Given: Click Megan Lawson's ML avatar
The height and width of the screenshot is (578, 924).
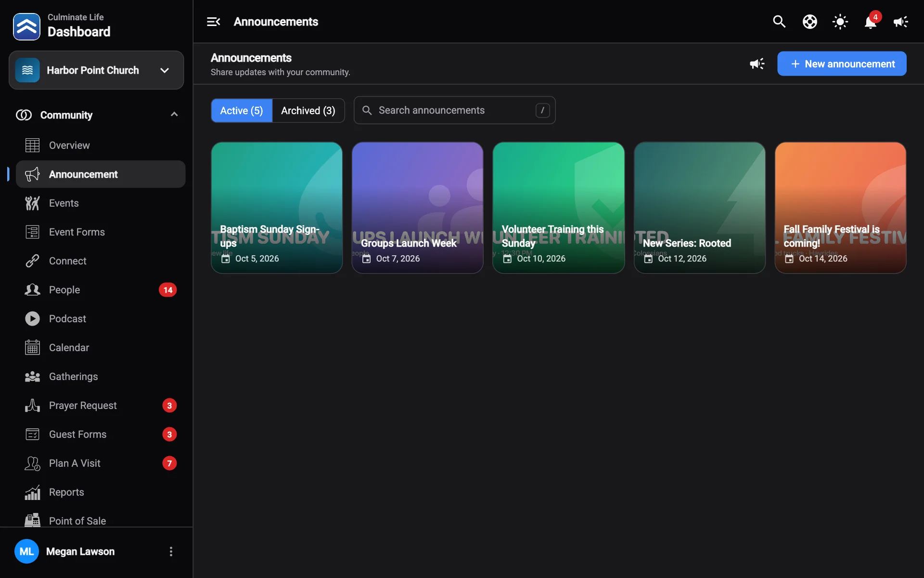Looking at the screenshot, I should [x=26, y=552].
